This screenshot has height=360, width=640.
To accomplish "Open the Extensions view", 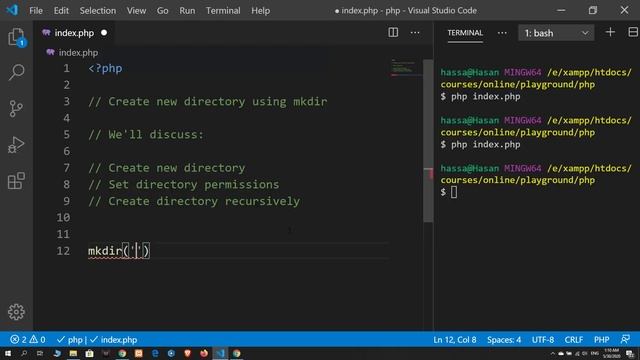I will coord(16,180).
